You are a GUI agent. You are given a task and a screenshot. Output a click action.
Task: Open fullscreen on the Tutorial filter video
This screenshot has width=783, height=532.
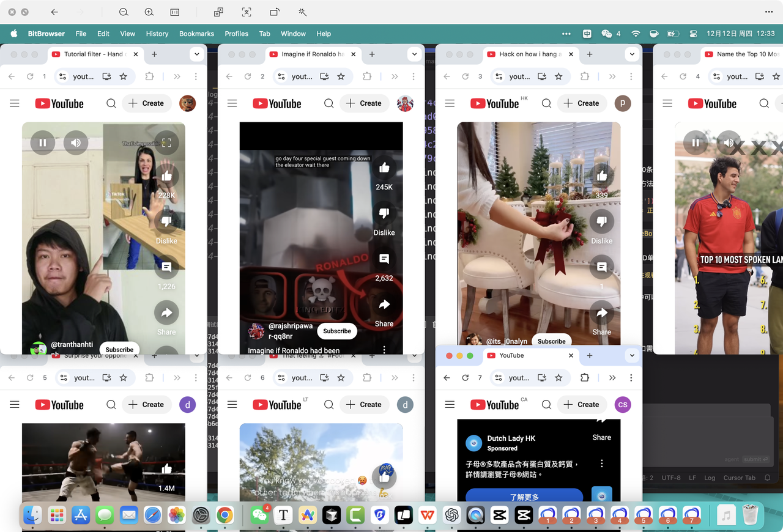point(166,142)
